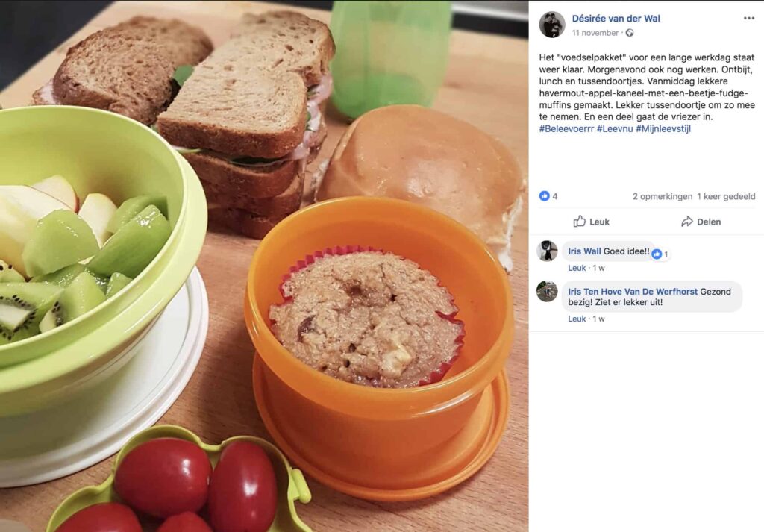Open the Désirée van der Wal profile link

coord(616,19)
